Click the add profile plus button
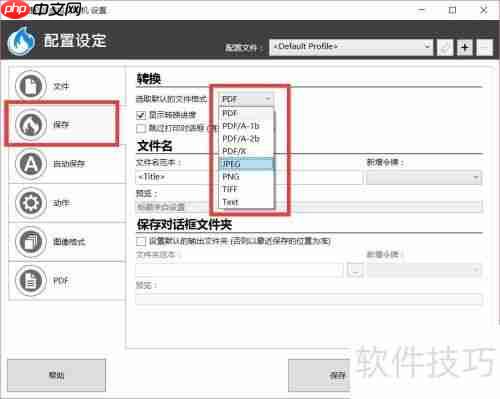The image size is (500, 399). (465, 47)
